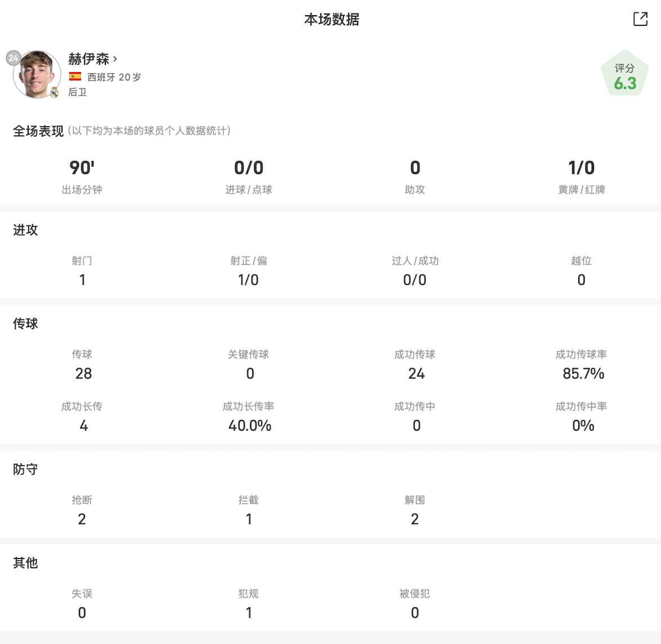Image resolution: width=661 pixels, height=644 pixels.
Task: Click the Real Madrid club crest
Action: coord(55,92)
